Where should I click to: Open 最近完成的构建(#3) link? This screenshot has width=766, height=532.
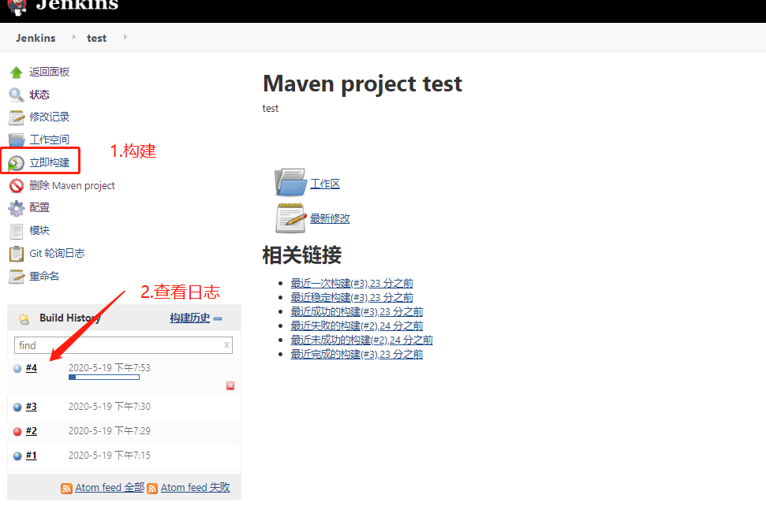click(x=357, y=354)
